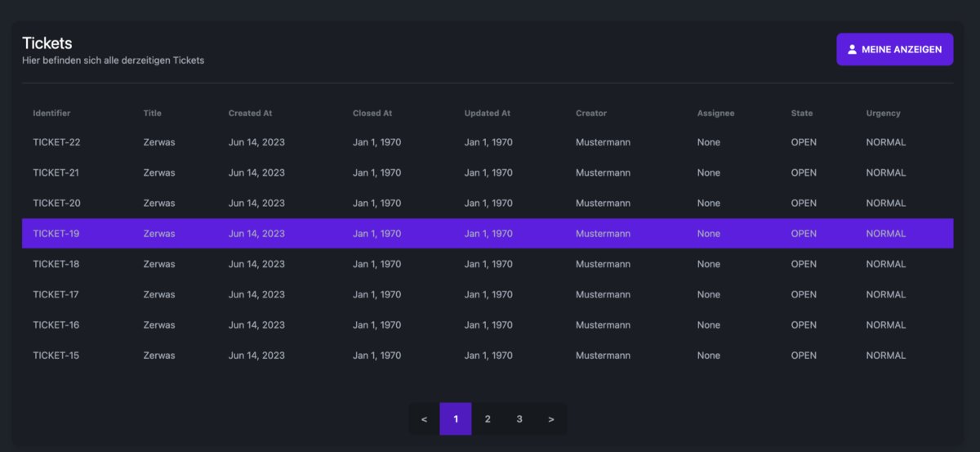Viewport: 980px width, 452px height.
Task: Click the Assignee column header
Action: (715, 113)
